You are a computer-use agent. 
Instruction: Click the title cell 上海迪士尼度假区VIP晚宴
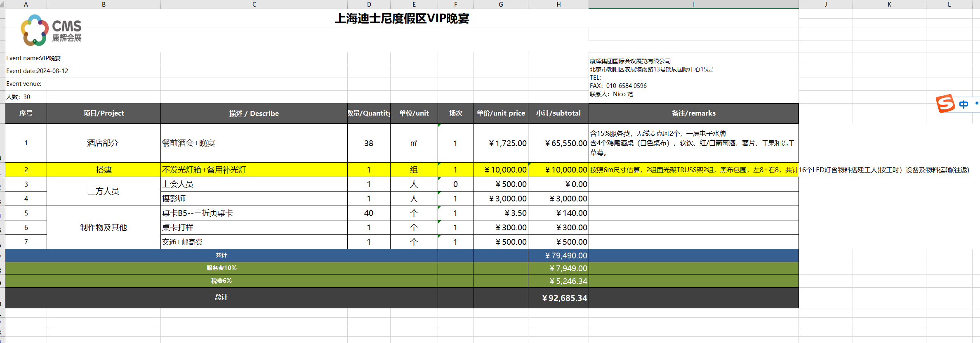pyautogui.click(x=402, y=19)
